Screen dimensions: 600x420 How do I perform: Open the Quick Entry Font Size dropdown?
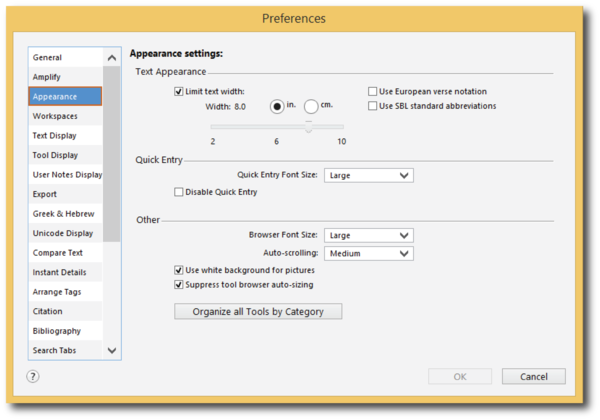[368, 176]
